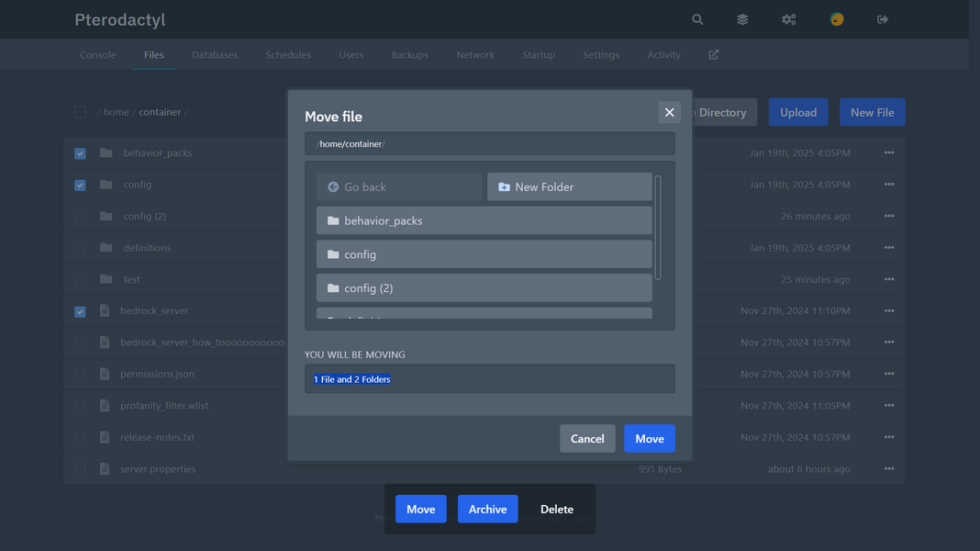980x551 pixels.
Task: Click the /home/container/ path field
Action: (x=489, y=144)
